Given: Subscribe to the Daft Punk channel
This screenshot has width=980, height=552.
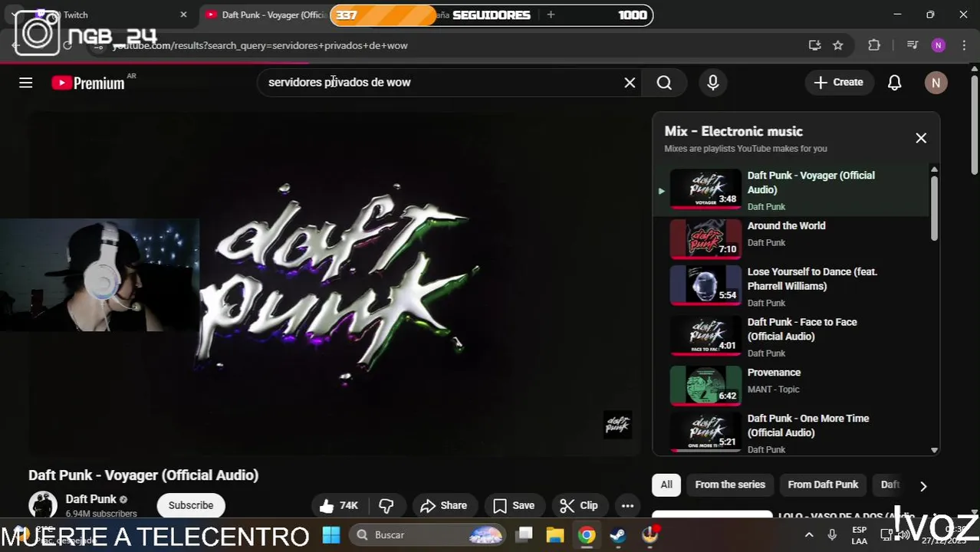Looking at the screenshot, I should click(x=191, y=505).
